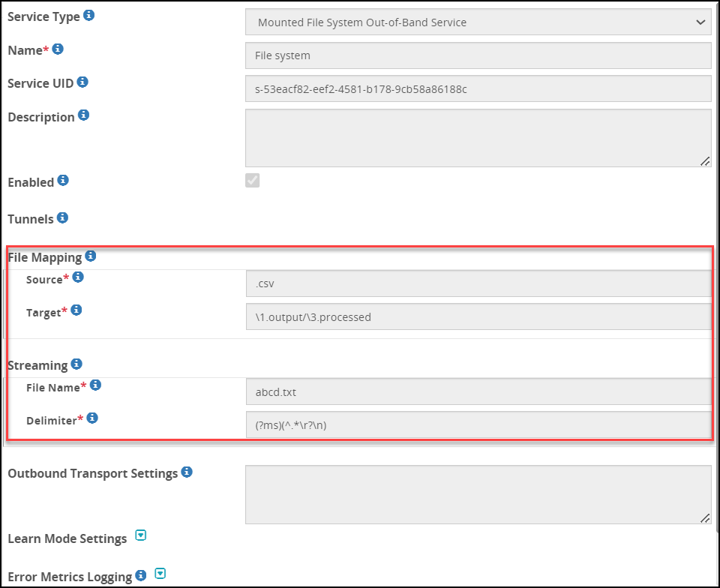Click the 'Outbound Transport Settings' label

click(x=93, y=473)
